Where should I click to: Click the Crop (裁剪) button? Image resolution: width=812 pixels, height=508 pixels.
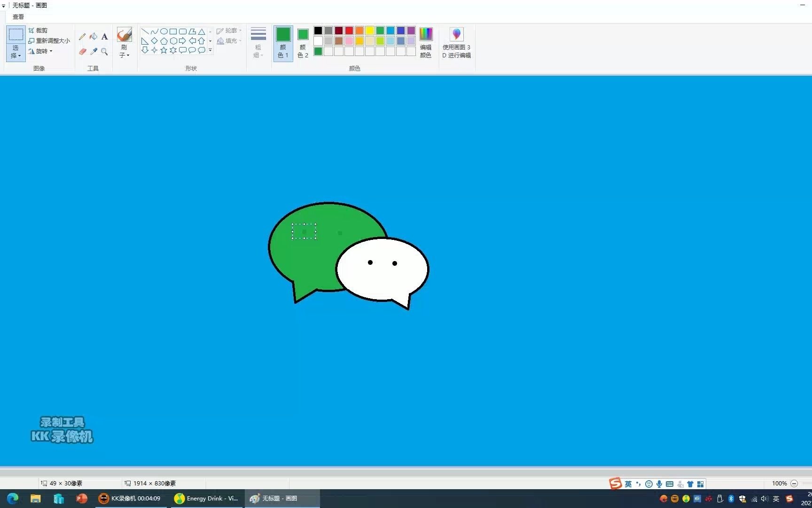point(38,31)
